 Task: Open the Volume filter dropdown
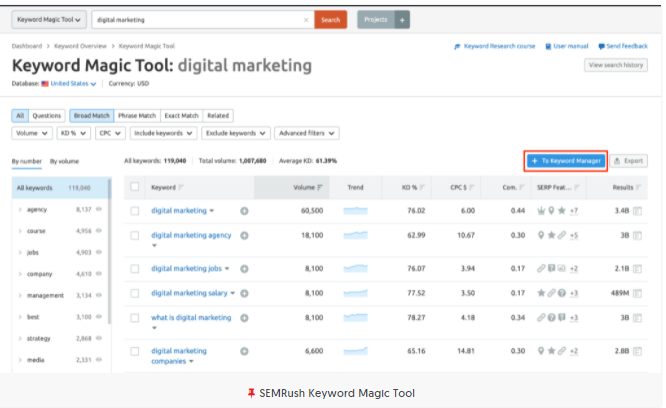[32, 133]
